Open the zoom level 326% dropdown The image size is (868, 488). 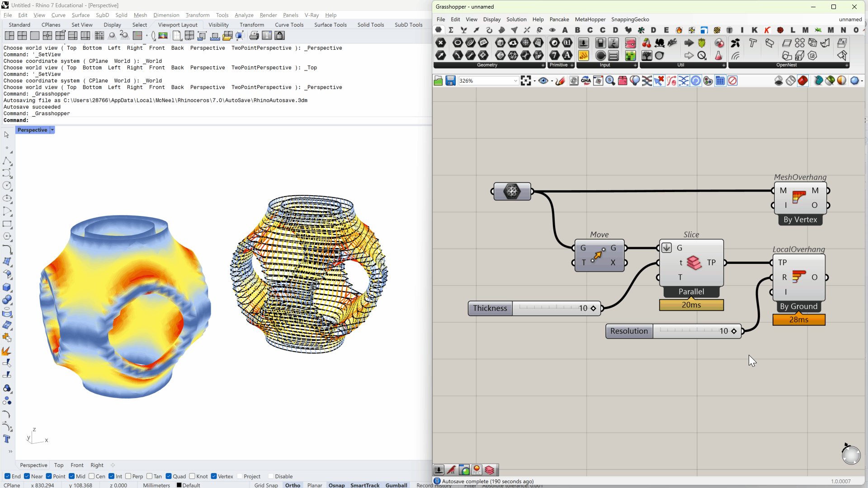coord(515,81)
